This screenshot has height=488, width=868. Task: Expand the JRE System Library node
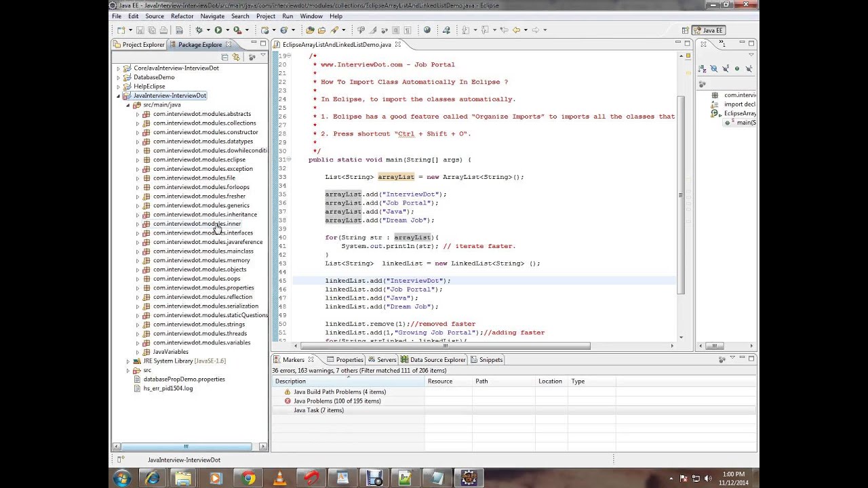pyautogui.click(x=127, y=361)
